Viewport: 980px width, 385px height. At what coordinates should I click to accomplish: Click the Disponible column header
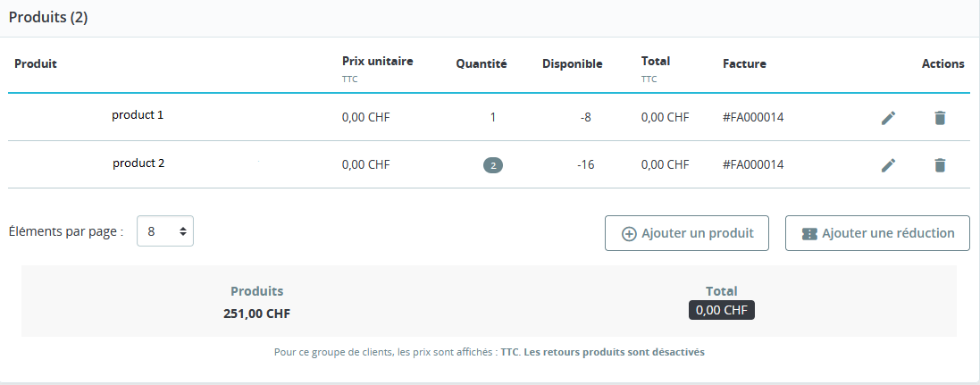click(x=573, y=63)
